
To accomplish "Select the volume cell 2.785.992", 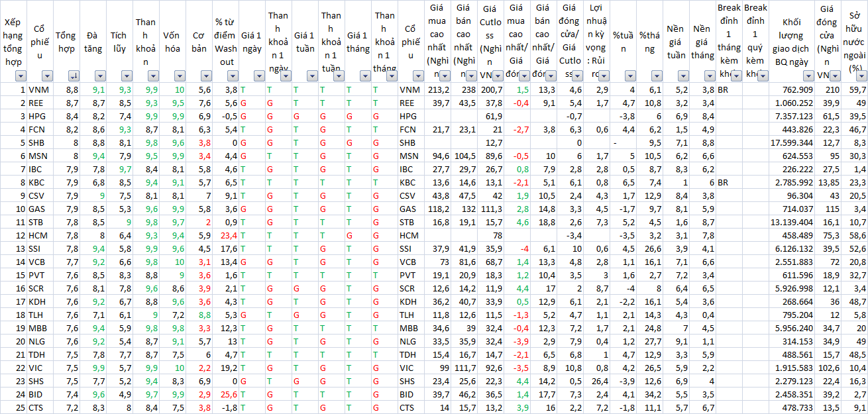I will point(792,182).
